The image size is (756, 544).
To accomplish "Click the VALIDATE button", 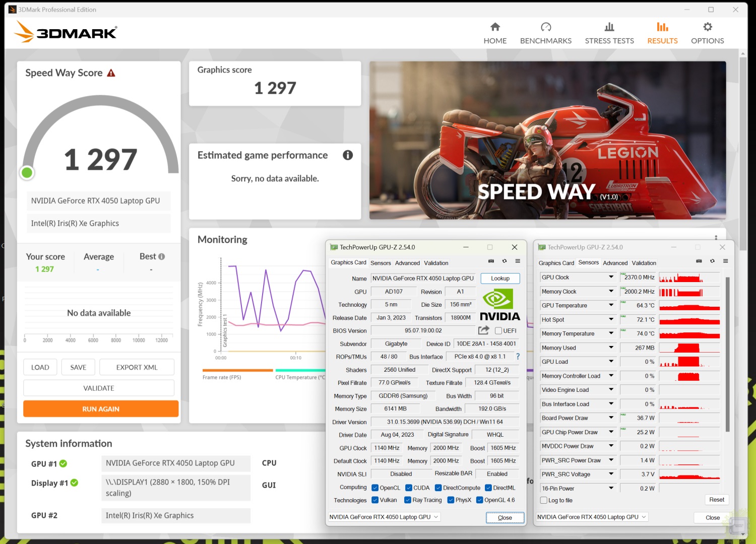I will [99, 388].
